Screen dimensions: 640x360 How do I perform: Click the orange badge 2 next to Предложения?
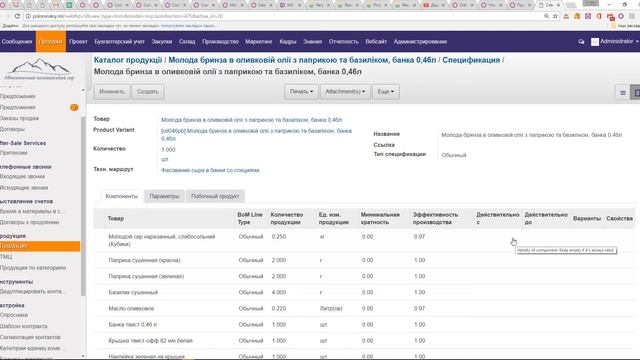(74, 107)
